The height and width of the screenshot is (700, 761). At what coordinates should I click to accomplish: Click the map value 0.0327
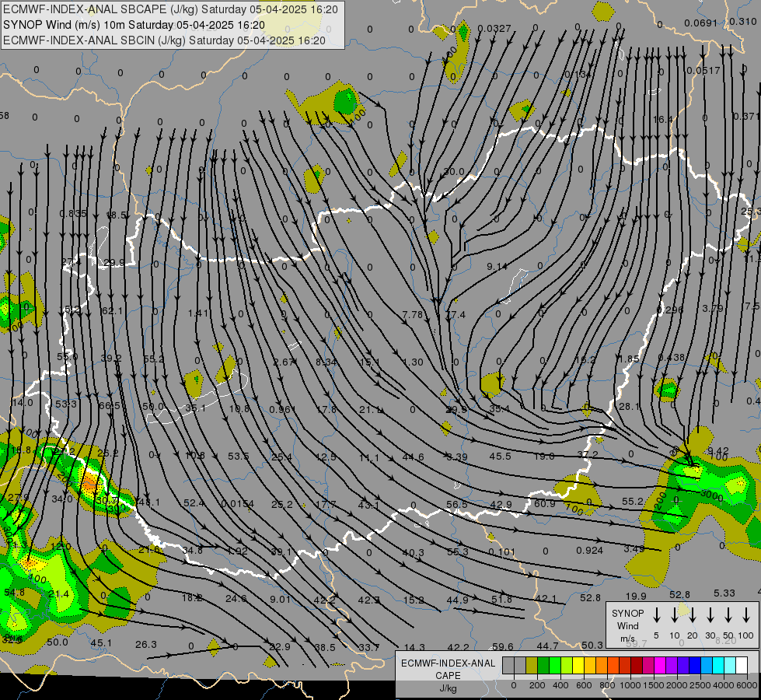coord(494,29)
